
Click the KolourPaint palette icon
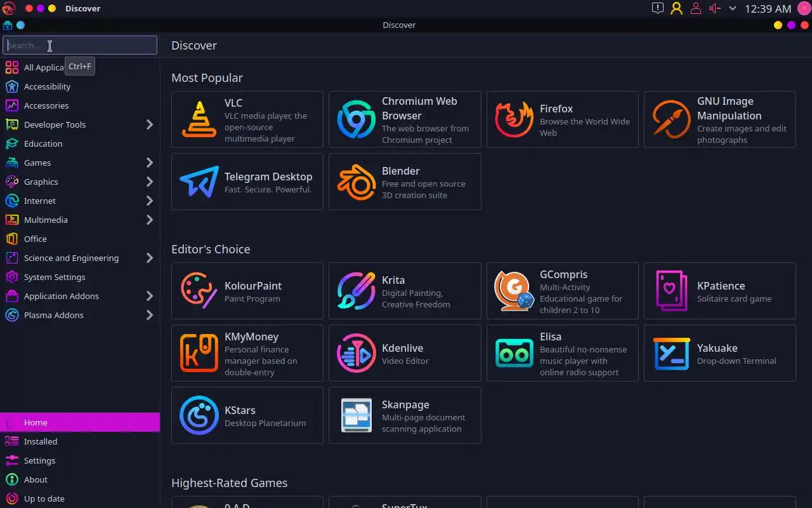pyautogui.click(x=199, y=291)
